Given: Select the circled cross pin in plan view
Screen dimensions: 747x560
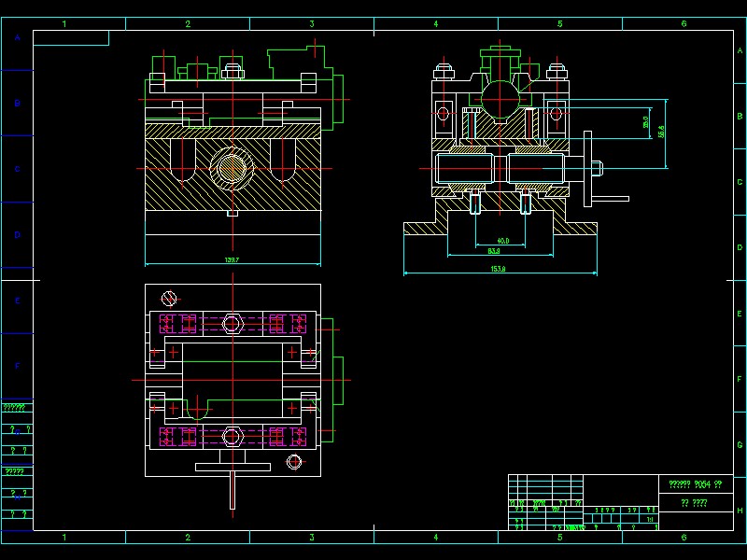Looking at the screenshot, I should pos(294,461).
